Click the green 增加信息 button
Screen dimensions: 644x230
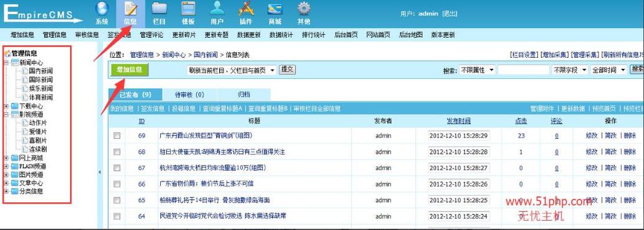tap(129, 69)
